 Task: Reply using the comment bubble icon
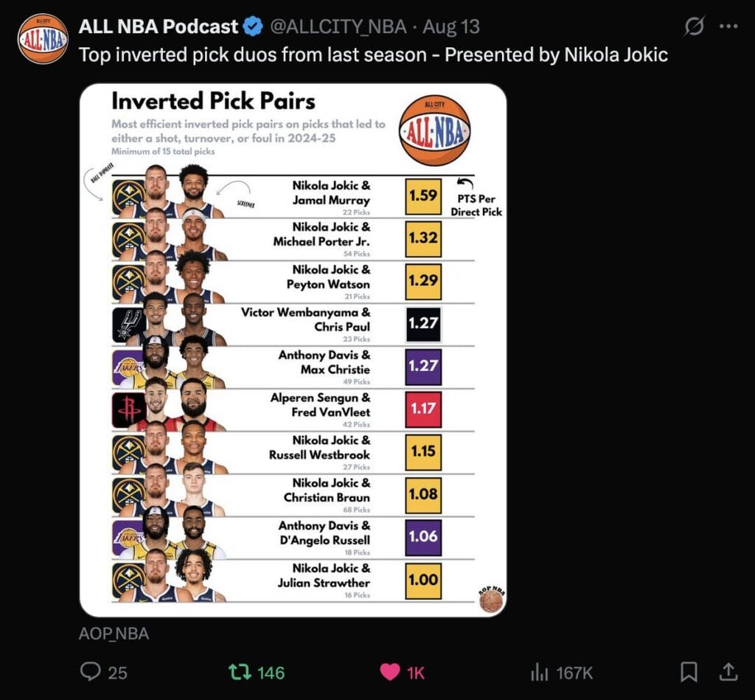(x=90, y=671)
